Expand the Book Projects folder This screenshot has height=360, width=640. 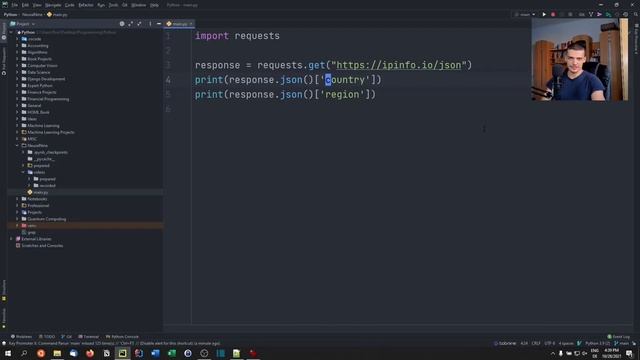(x=17, y=59)
